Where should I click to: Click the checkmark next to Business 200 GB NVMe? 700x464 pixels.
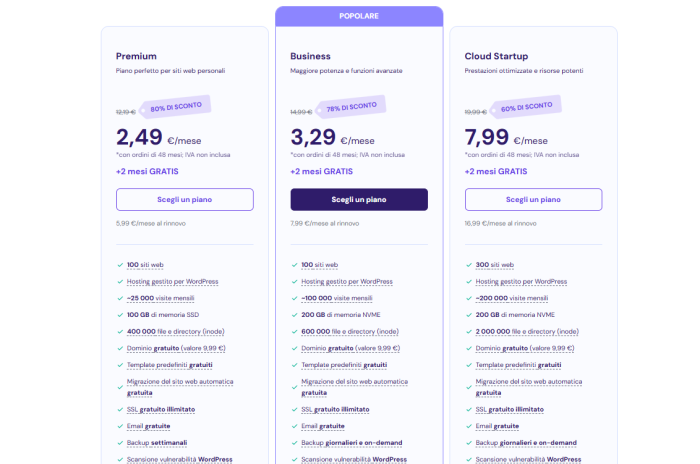(x=294, y=314)
